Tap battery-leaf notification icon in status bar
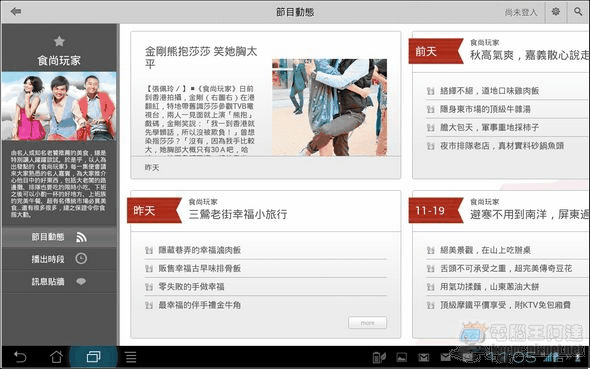The image size is (590, 369). click(379, 357)
